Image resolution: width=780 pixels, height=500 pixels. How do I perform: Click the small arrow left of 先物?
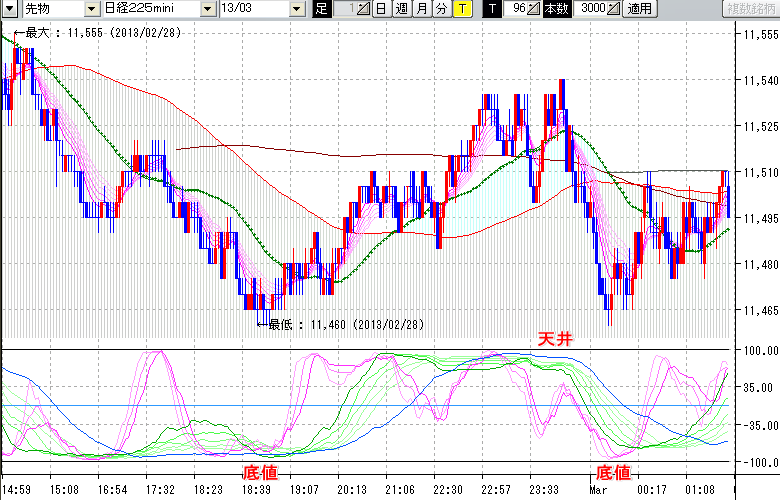(x=7, y=9)
